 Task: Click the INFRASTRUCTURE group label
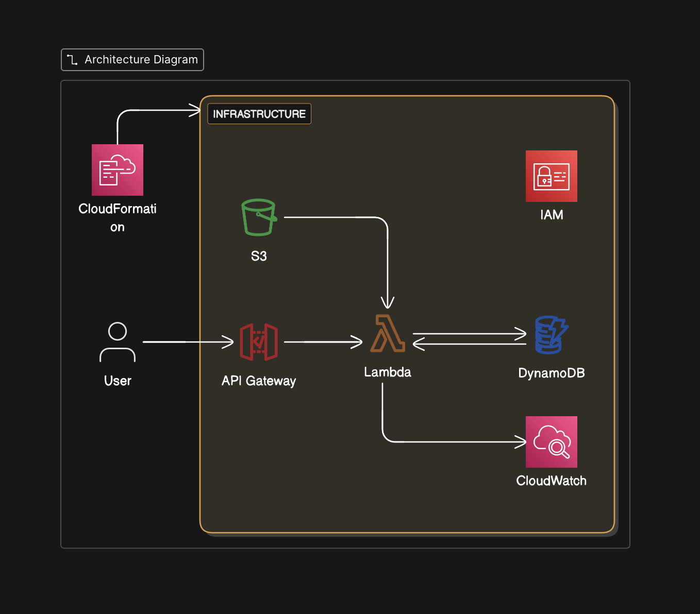pos(259,113)
